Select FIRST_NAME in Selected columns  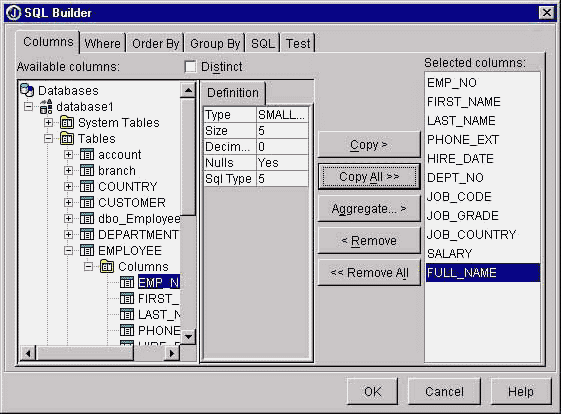click(x=482, y=102)
